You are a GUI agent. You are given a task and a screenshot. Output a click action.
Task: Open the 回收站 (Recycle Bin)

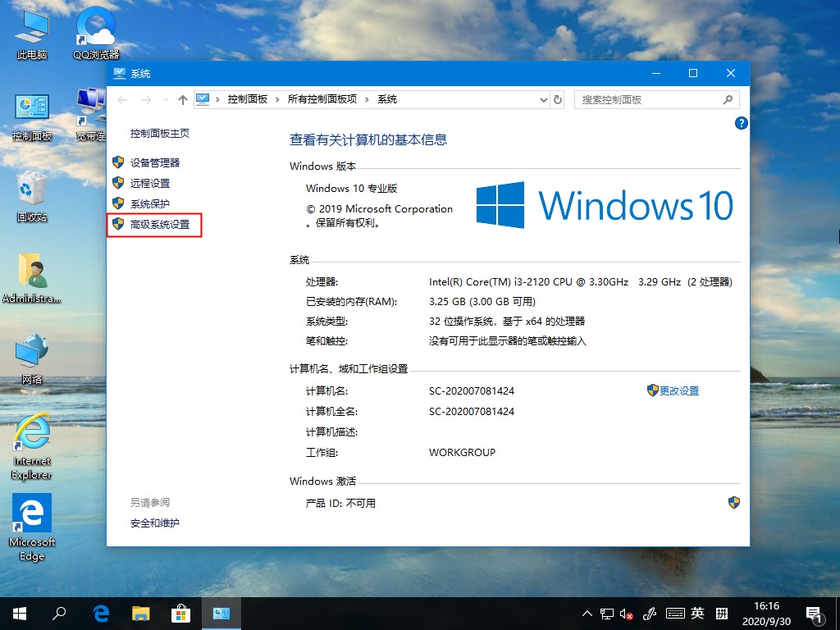coord(33,189)
